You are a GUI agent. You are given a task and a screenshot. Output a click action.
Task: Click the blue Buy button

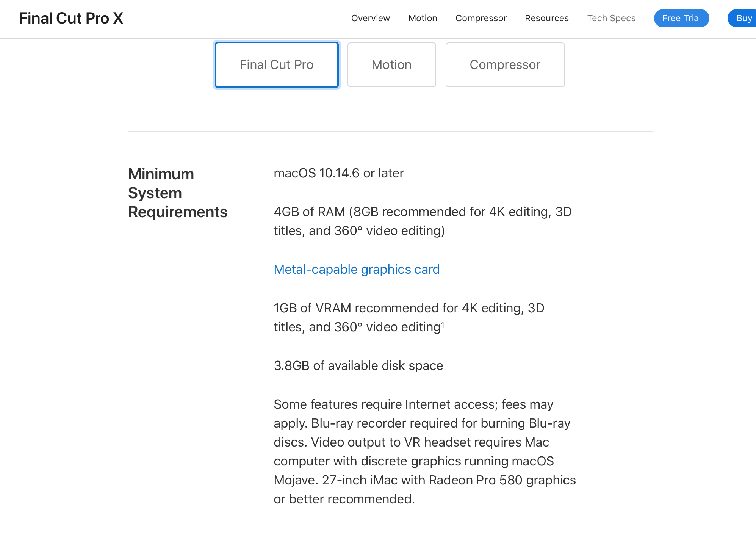(x=743, y=18)
